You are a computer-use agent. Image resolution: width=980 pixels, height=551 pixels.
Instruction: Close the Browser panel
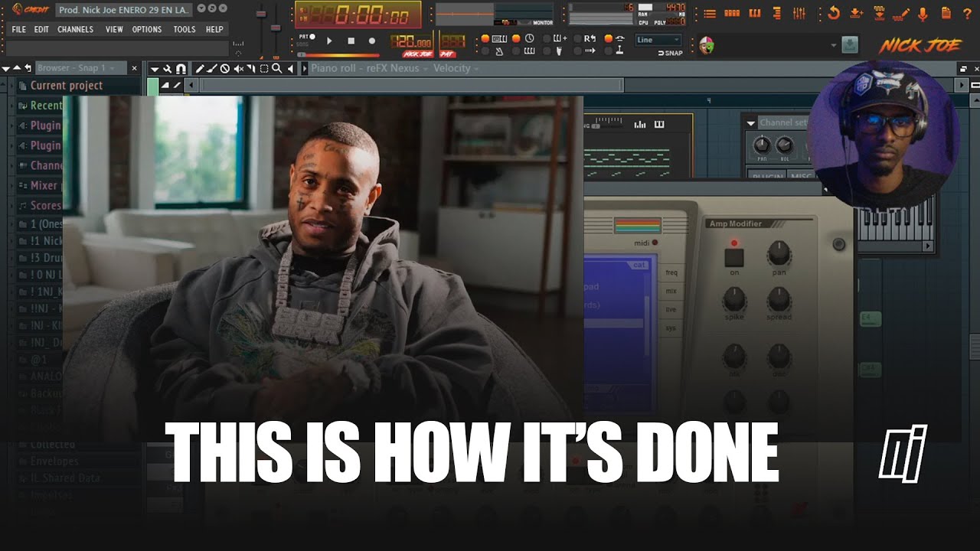coord(134,68)
